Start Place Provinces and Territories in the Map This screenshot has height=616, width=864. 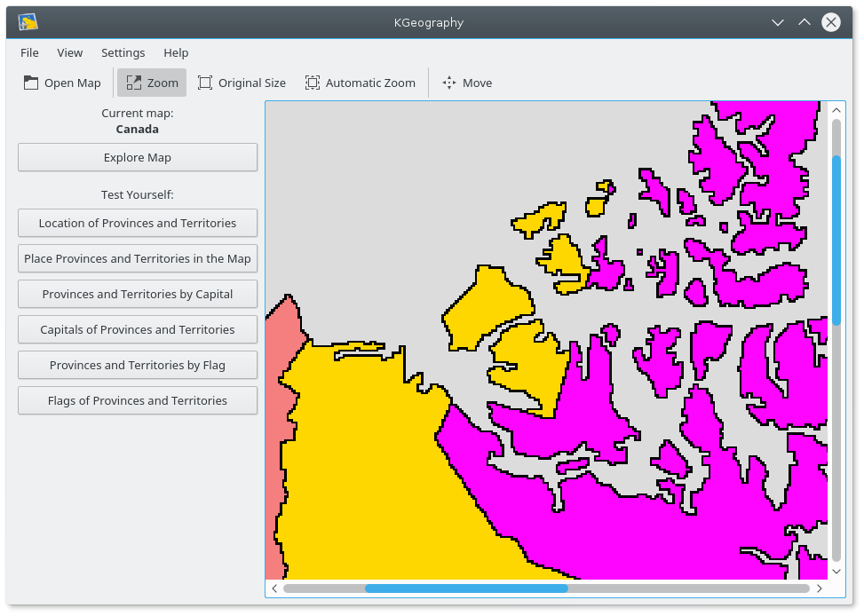click(138, 258)
